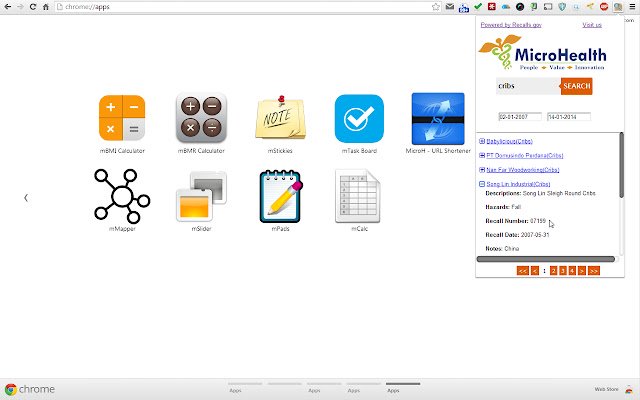Go to results page 2
The image size is (640, 400).
(x=553, y=271)
